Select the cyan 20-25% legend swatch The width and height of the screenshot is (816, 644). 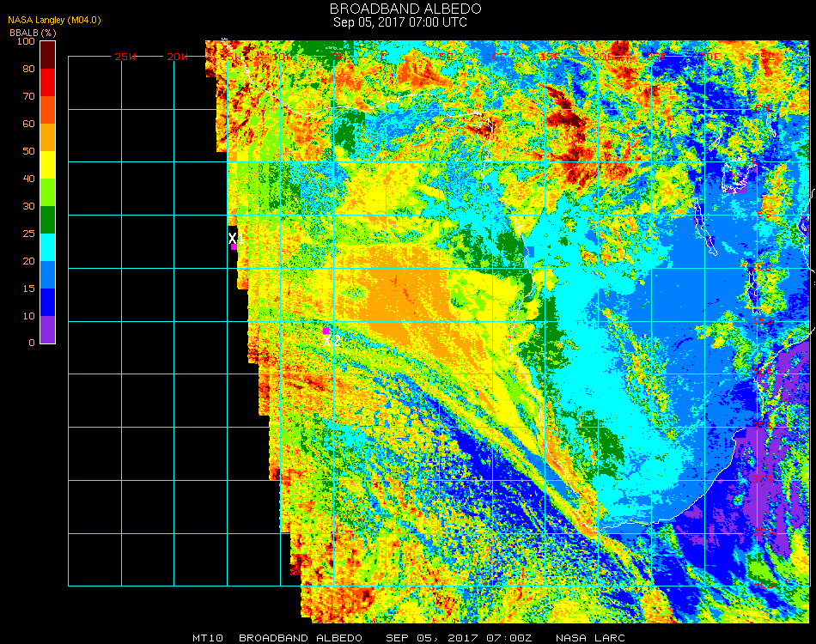[x=48, y=247]
